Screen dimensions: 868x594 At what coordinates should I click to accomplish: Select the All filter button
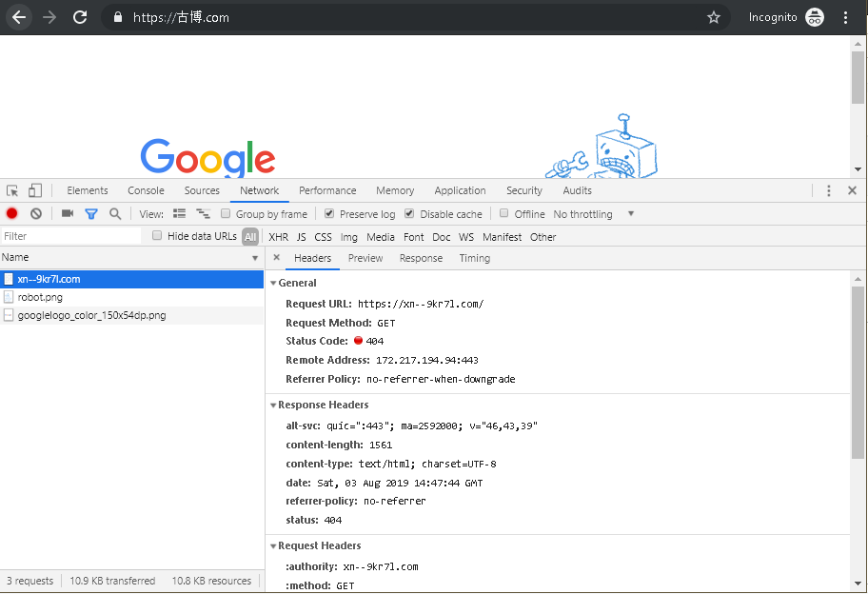[250, 237]
